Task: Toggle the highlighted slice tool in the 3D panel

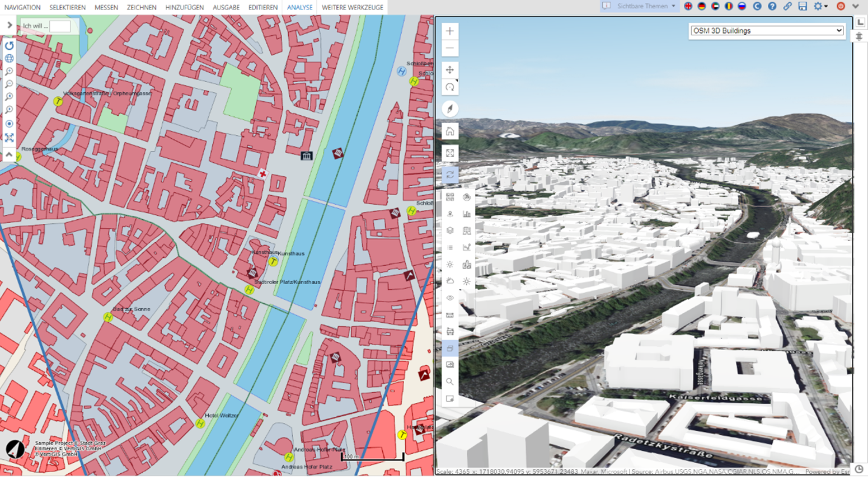Action: 449,348
